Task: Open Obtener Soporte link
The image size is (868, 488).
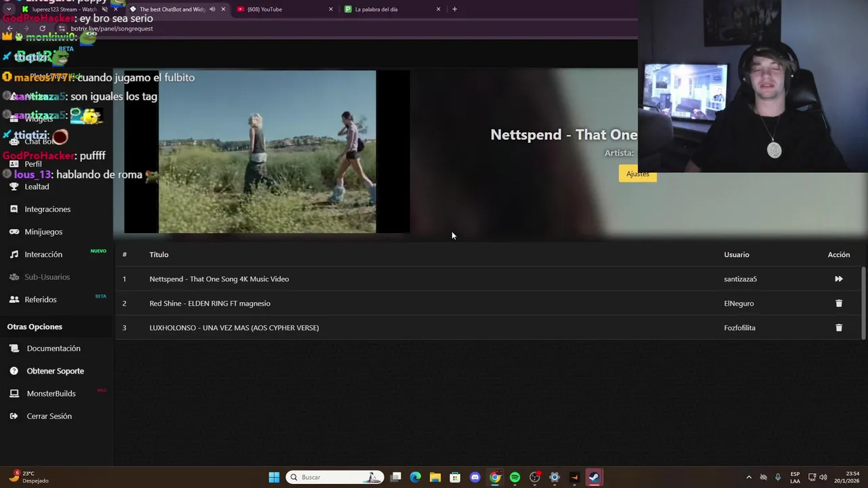Action: [x=56, y=371]
